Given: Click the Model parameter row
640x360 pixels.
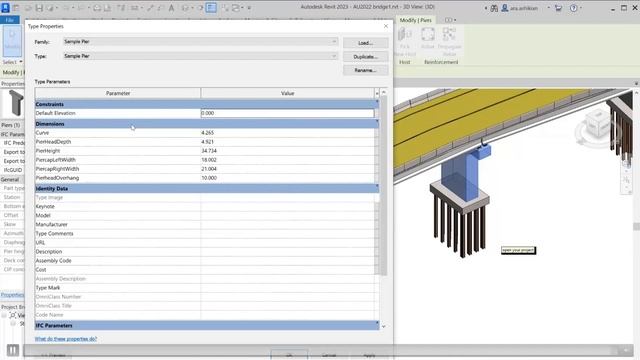Looking at the screenshot, I should coord(205,216).
